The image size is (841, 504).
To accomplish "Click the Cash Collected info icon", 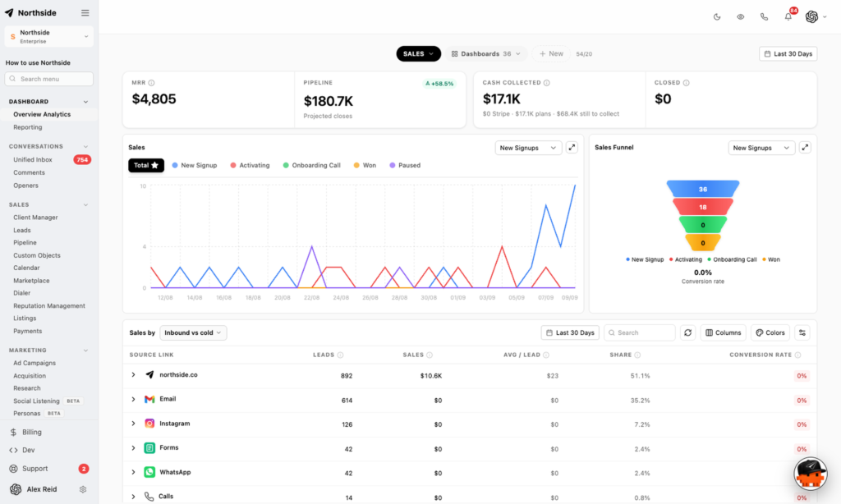I will pyautogui.click(x=546, y=83).
